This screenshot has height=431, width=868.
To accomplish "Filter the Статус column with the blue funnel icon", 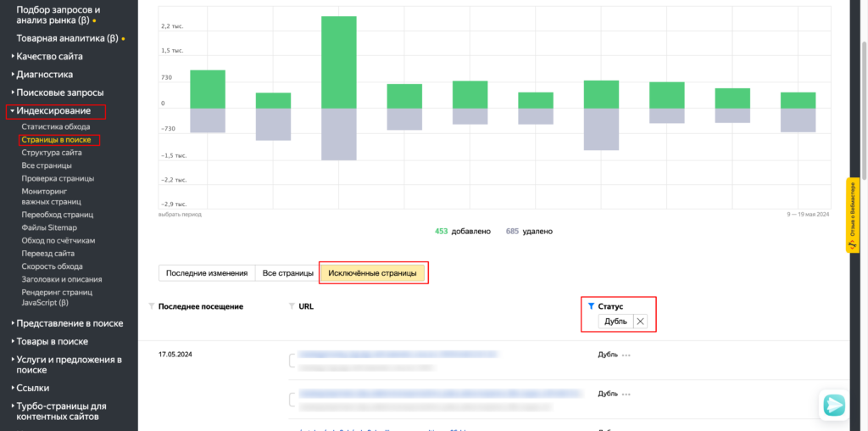I will [591, 305].
